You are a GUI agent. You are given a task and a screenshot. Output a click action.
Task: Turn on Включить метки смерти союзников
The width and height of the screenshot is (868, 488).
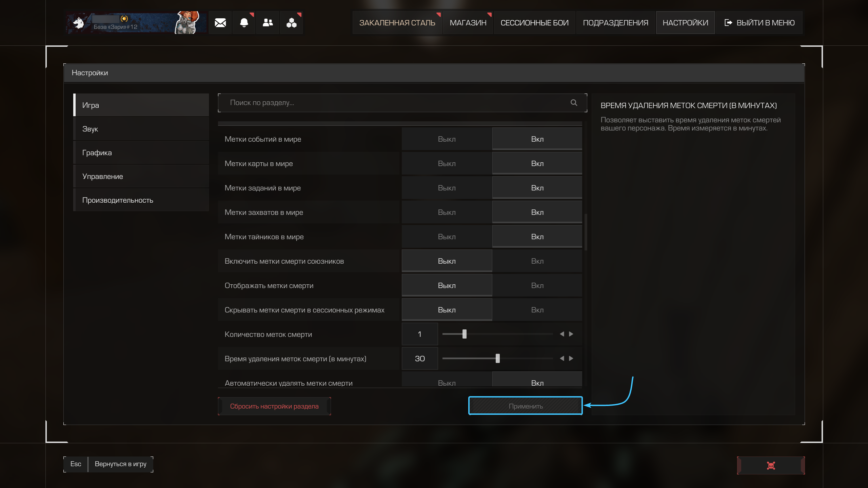[x=537, y=261]
